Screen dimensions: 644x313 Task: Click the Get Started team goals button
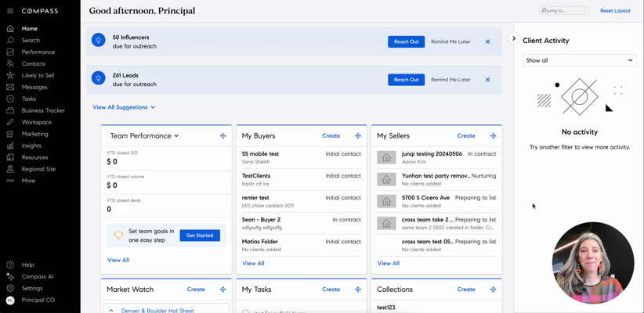tap(199, 235)
